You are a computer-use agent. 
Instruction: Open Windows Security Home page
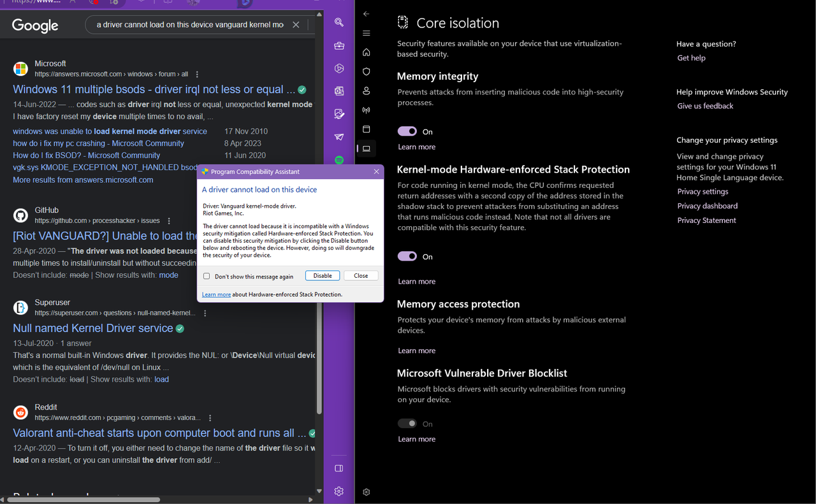pos(366,52)
